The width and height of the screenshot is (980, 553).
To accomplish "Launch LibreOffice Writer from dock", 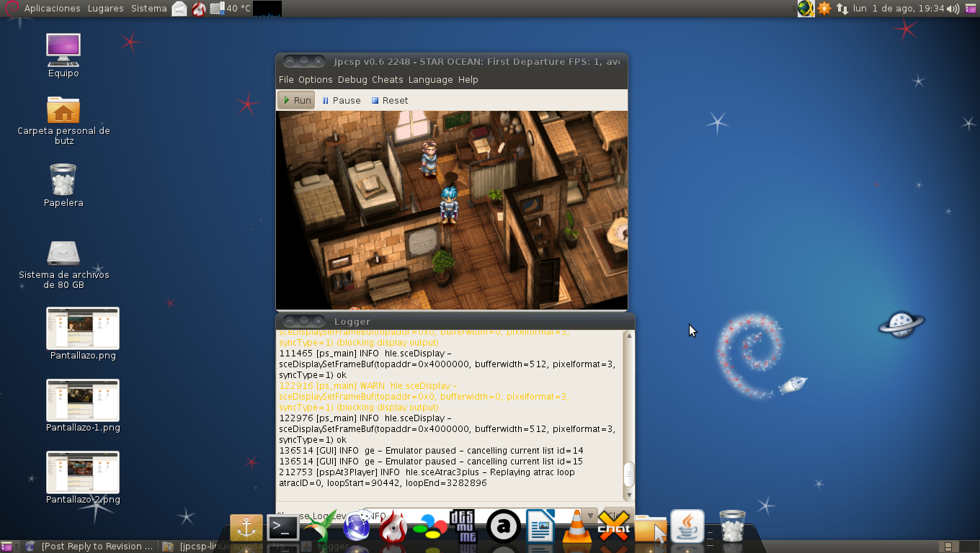I will pyautogui.click(x=540, y=526).
